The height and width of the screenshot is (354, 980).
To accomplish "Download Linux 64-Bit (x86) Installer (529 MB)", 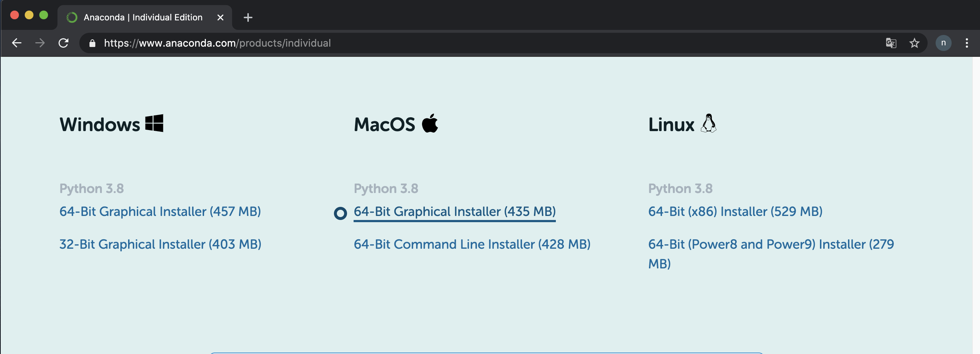I will click(x=736, y=212).
